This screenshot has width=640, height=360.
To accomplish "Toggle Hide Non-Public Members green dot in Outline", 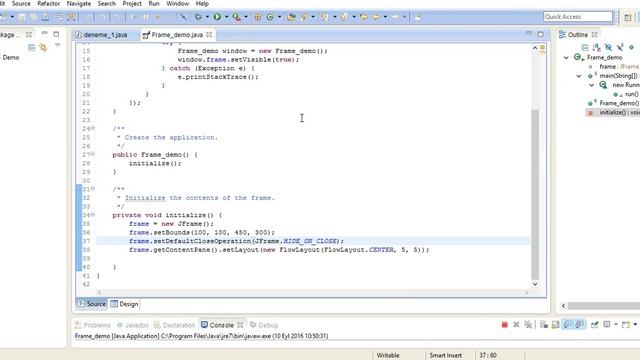I will [631, 47].
